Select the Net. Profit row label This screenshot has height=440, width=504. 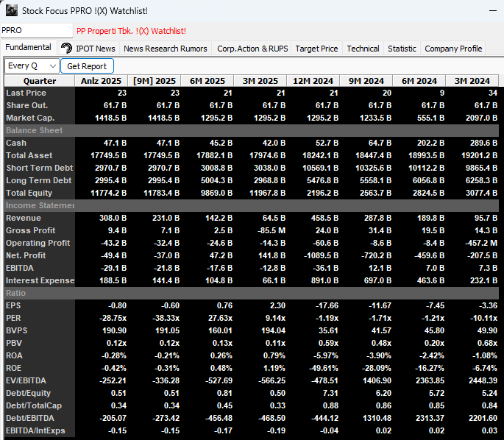point(26,255)
